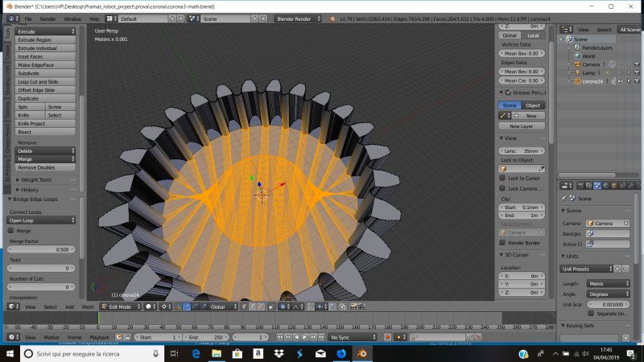The image size is (644, 362).
Task: Open Extrude dropdown in tool shelf
Action: click(45, 31)
